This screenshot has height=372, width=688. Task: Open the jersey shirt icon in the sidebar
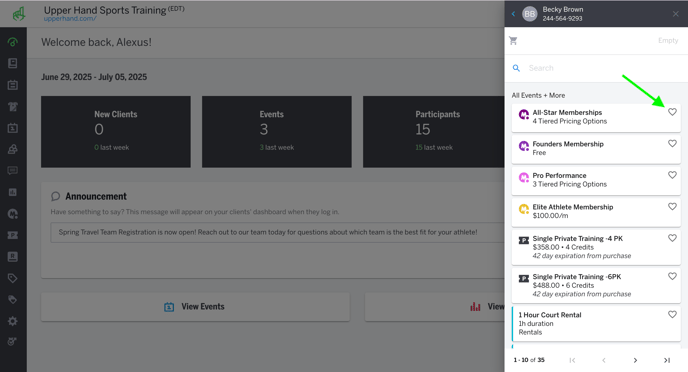pyautogui.click(x=13, y=106)
